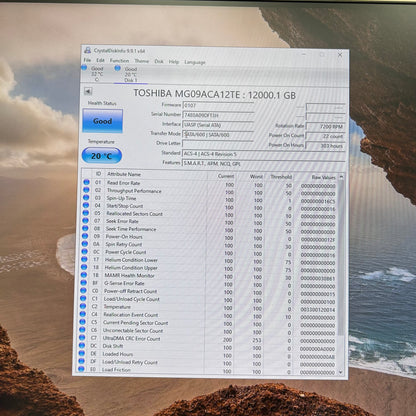Image resolution: width=416 pixels, height=416 pixels.
Task: Click the status circle for the Power-On Hours attribute row
Action: [85, 236]
